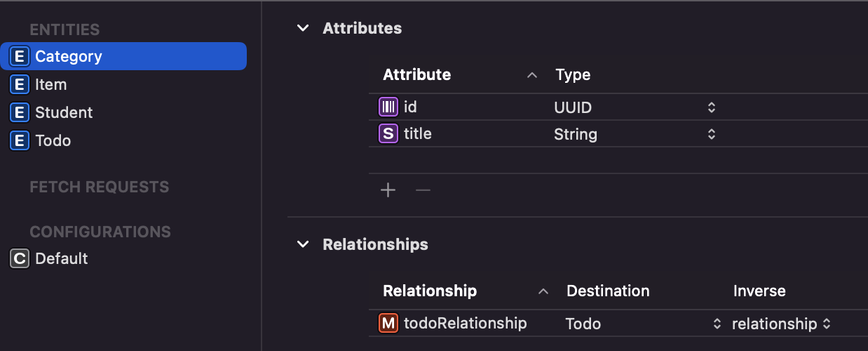Click the String type icon beside title
The height and width of the screenshot is (351, 868).
click(388, 133)
